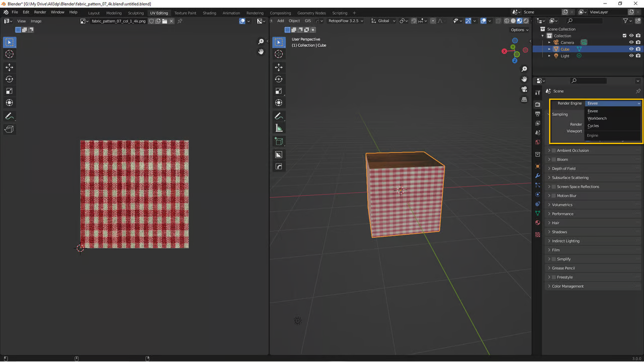The height and width of the screenshot is (362, 644).
Task: Expand the Color Management panel
Action: pos(568,286)
